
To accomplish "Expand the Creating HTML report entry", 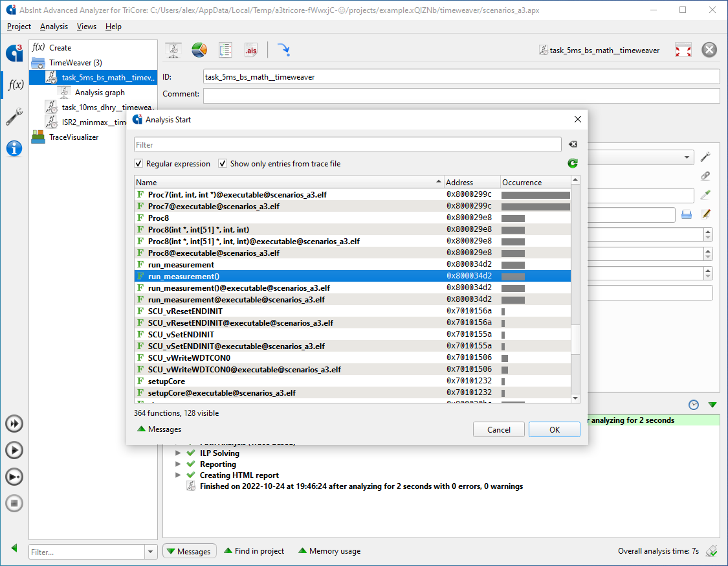I will (178, 475).
